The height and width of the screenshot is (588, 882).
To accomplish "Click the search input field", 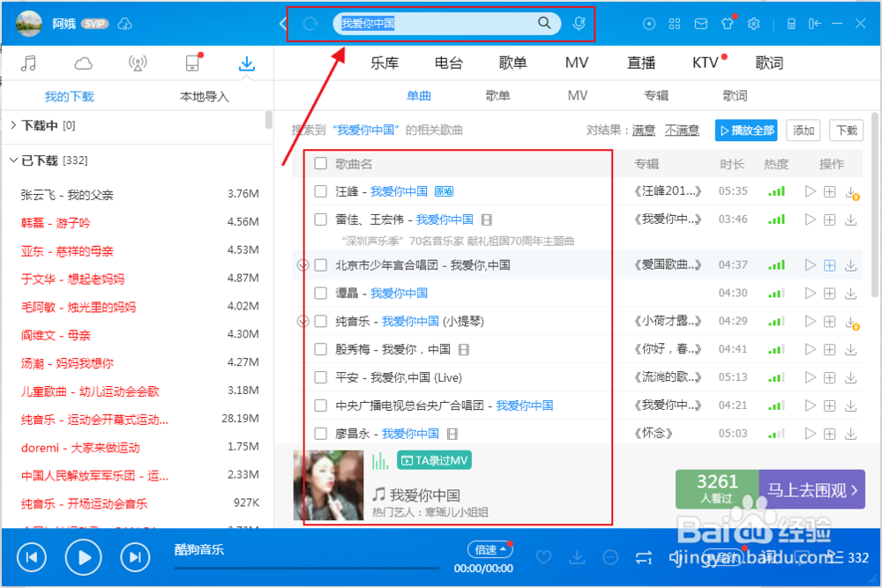I will [x=436, y=24].
